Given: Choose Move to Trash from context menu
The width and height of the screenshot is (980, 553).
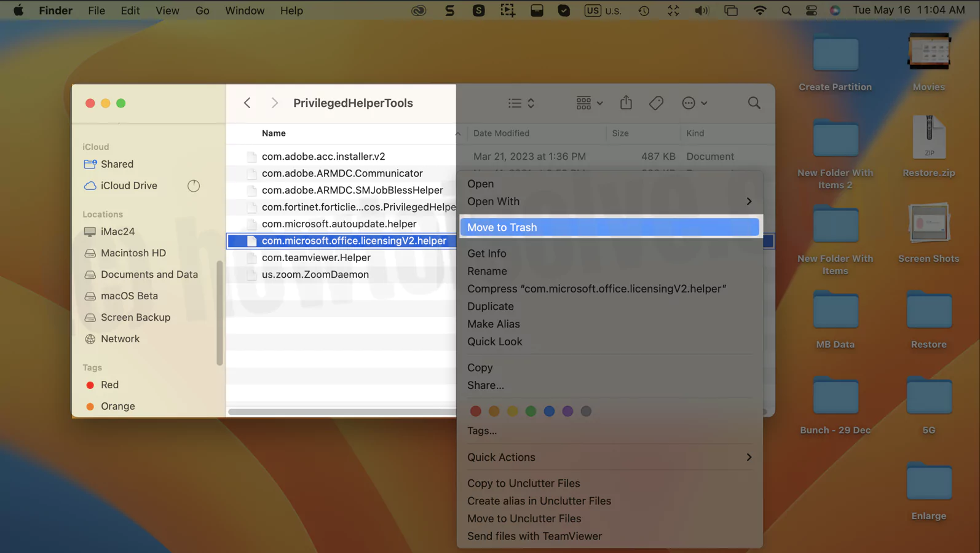Looking at the screenshot, I should [609, 227].
